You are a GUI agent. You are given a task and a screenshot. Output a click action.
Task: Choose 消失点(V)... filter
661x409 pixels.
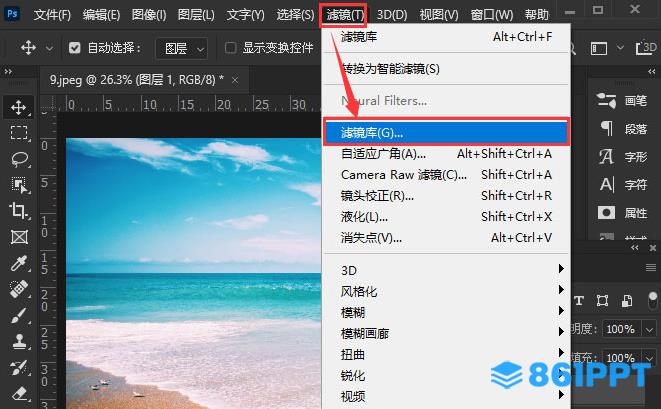coord(447,238)
